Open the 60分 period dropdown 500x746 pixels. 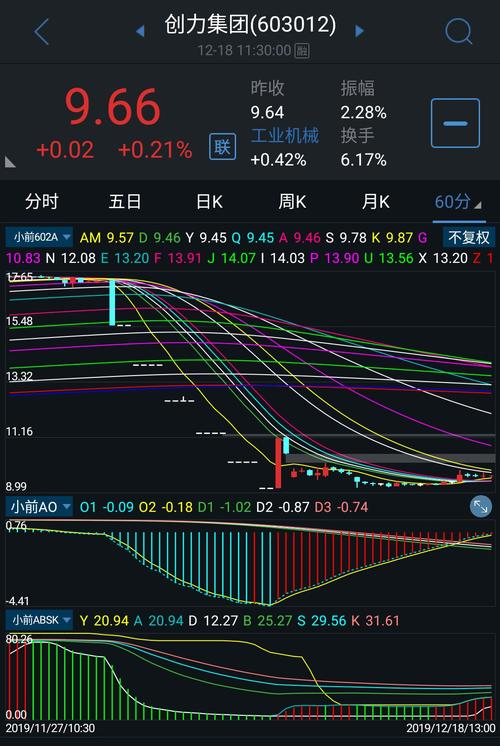(458, 202)
